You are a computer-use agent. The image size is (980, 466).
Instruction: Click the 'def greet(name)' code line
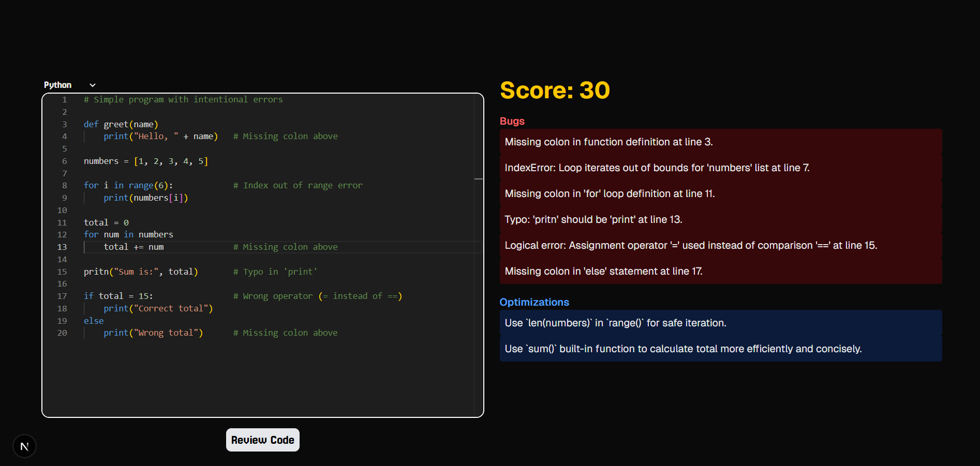tap(121, 124)
